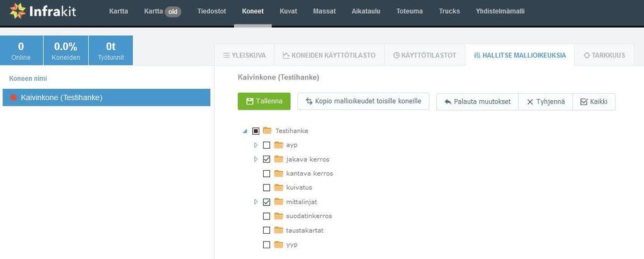644x259 pixels.
Task: Switch to the Yleiskuva tab
Action: coord(244,55)
